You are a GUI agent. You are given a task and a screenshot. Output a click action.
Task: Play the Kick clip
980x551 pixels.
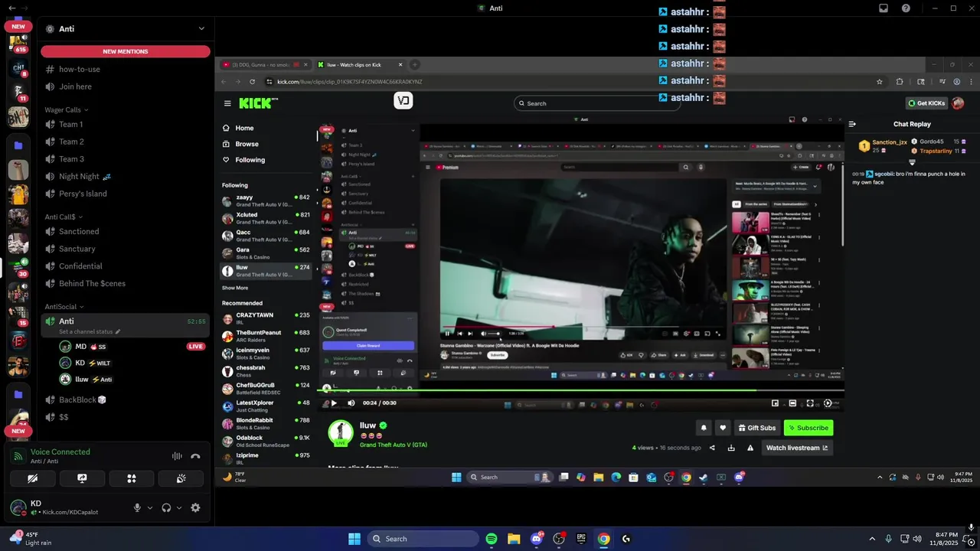coord(333,403)
